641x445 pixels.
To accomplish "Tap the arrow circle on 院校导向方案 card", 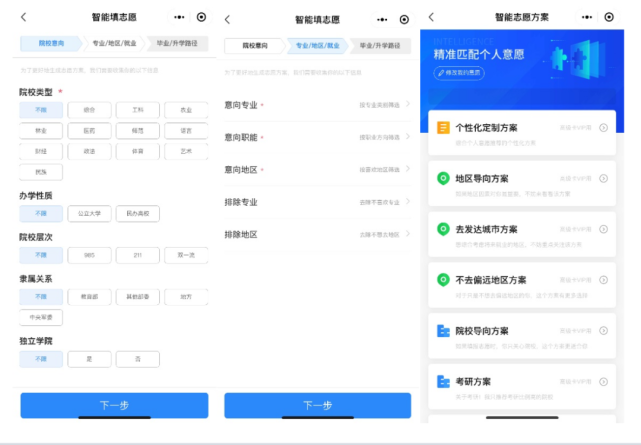I will pos(603,331).
